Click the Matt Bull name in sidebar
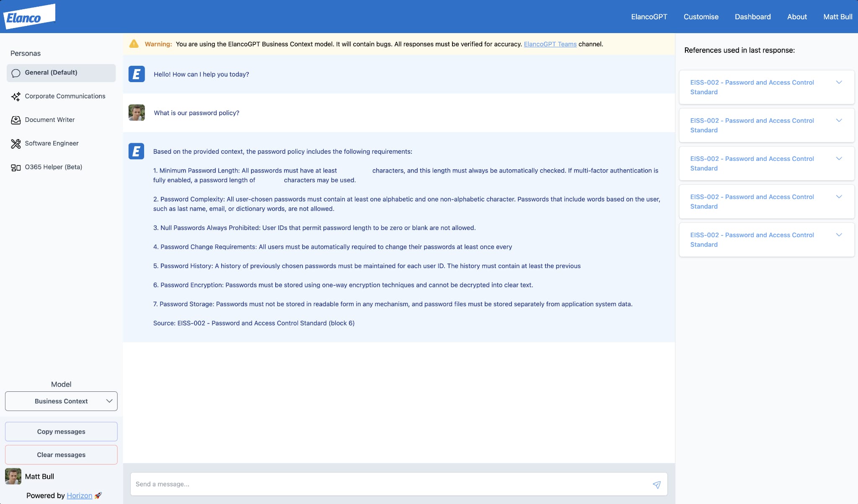This screenshot has width=858, height=504. (39, 476)
